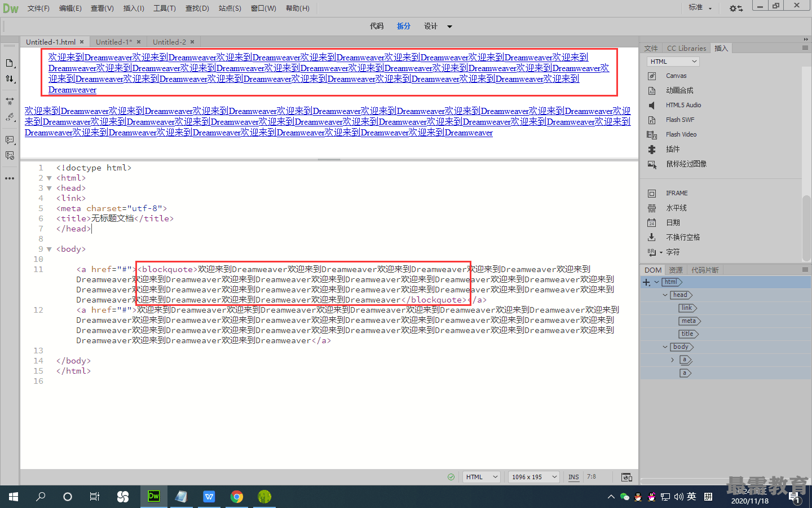Image resolution: width=812 pixels, height=508 pixels.
Task: Open the Insert panel options menu icon
Action: [x=805, y=48]
